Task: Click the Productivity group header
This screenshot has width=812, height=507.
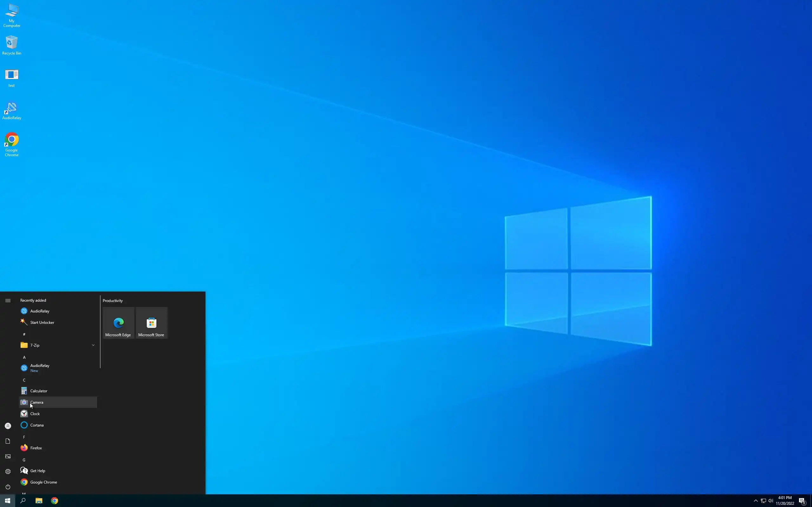Action: pyautogui.click(x=113, y=301)
